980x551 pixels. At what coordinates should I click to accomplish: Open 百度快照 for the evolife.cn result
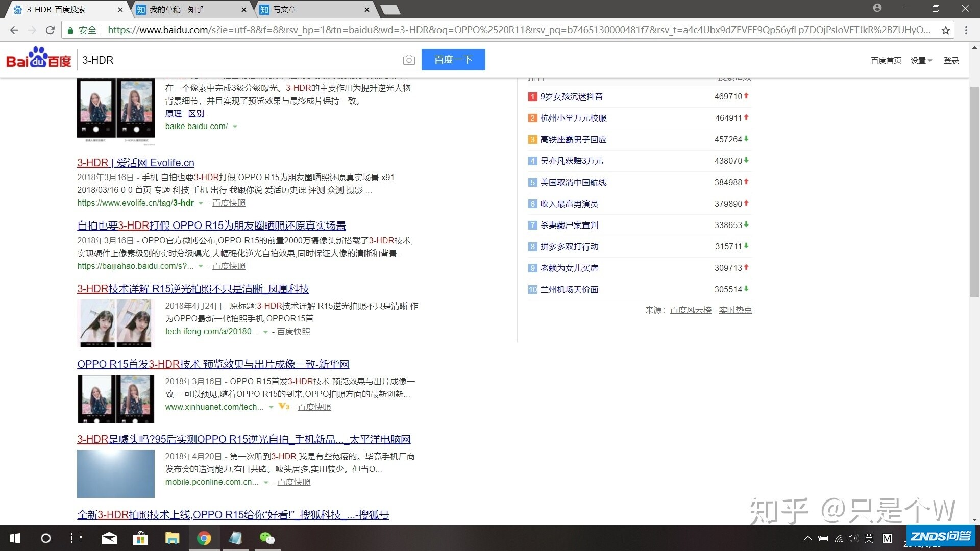pyautogui.click(x=229, y=203)
